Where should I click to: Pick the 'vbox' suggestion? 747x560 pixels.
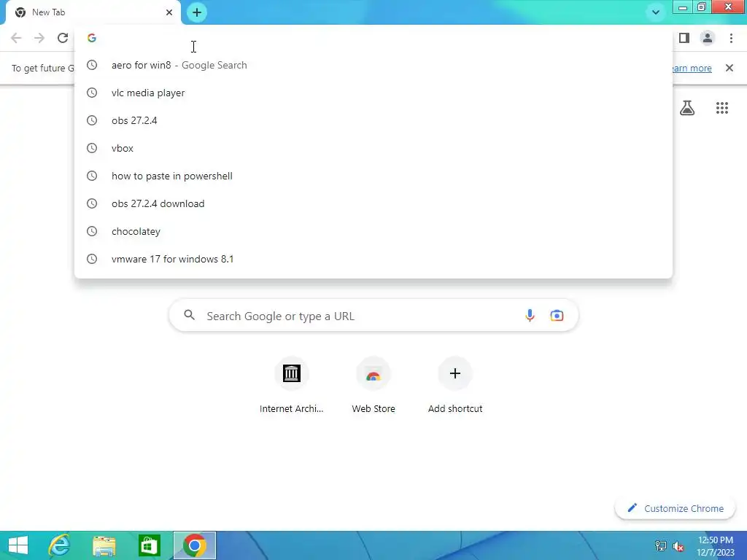(x=373, y=148)
